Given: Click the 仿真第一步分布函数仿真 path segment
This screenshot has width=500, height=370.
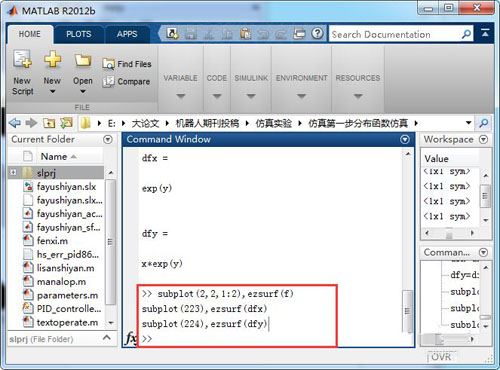Looking at the screenshot, I should 358,123.
